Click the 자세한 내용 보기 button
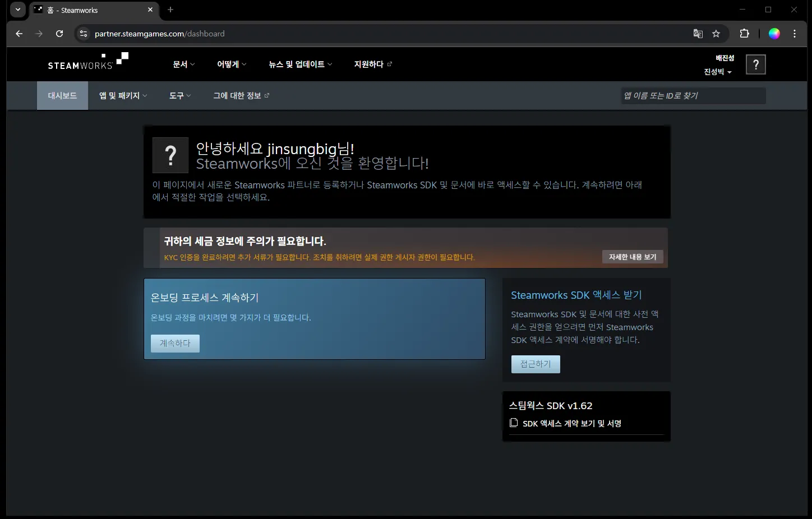Image resolution: width=812 pixels, height=519 pixels. (633, 257)
